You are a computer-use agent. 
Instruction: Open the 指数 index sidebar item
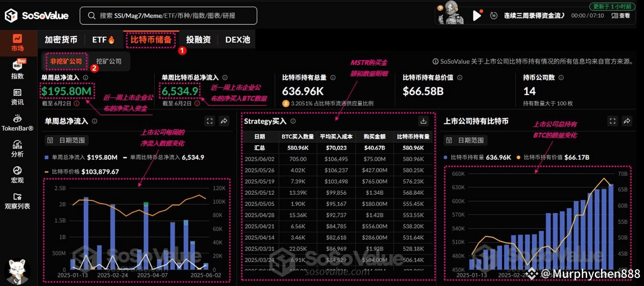[18, 70]
